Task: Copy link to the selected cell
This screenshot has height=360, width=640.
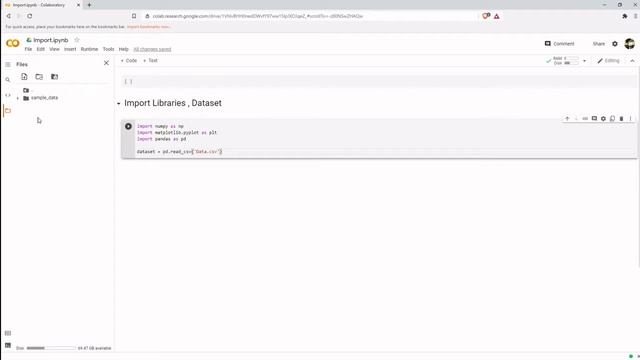Action: (585, 119)
